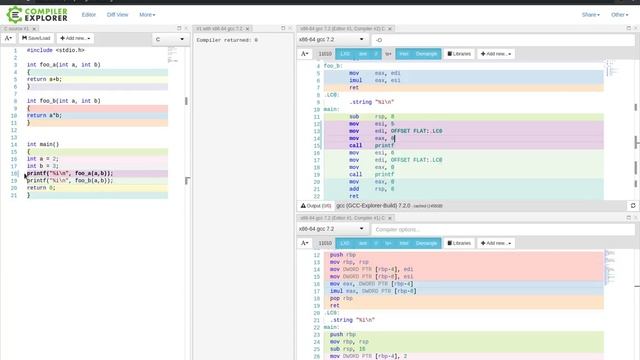This screenshot has height=360, width=640.
Task: Click the upper assembly minimap thumbnail
Action: pos(611,69)
